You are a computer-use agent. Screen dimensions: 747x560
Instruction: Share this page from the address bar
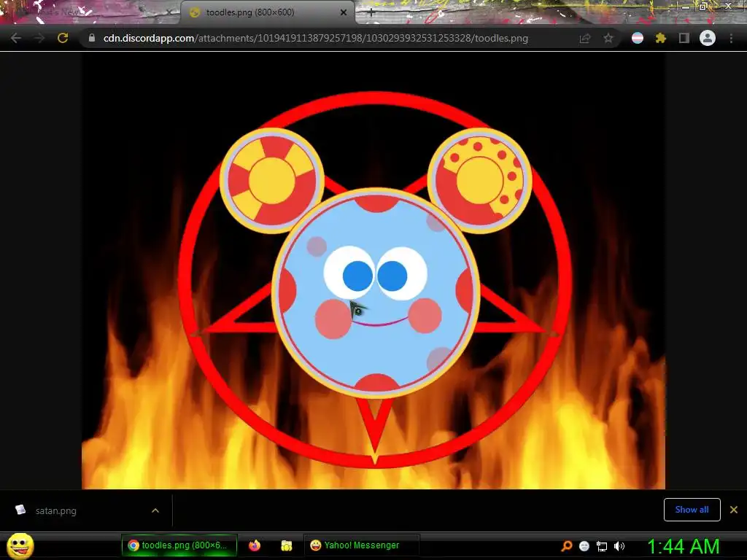tap(585, 38)
